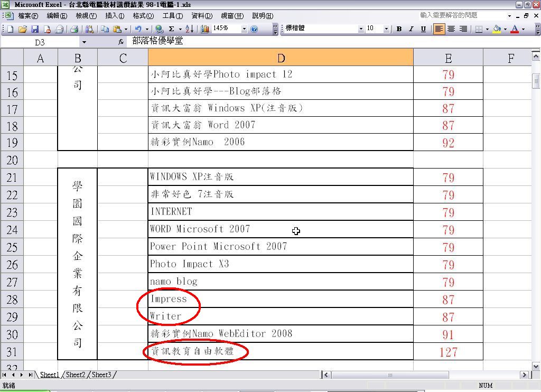Select the cell containing Impress
541x392 pixels.
(281, 299)
